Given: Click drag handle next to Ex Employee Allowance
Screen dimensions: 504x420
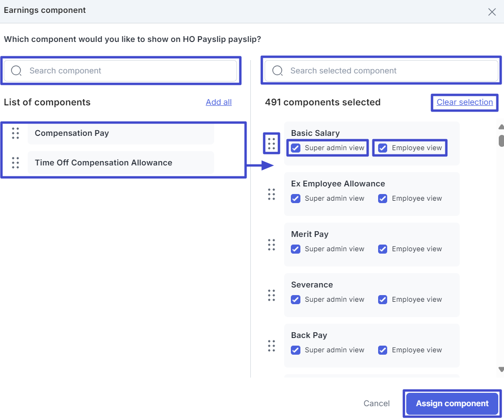Looking at the screenshot, I should coord(272,194).
